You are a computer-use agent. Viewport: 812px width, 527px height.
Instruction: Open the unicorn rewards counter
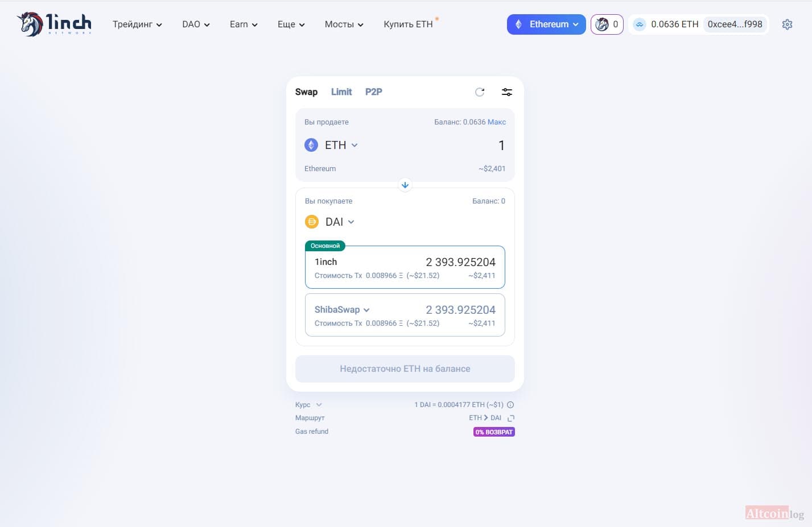coord(607,24)
